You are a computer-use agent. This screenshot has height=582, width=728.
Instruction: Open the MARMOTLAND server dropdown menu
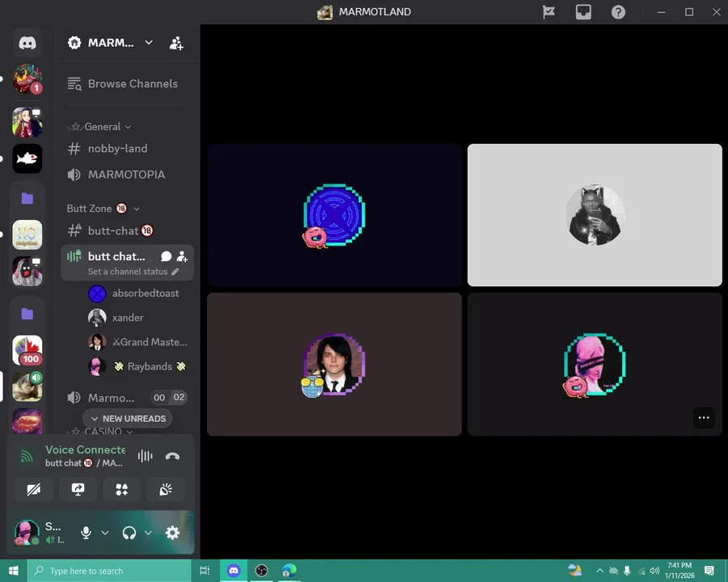click(111, 43)
